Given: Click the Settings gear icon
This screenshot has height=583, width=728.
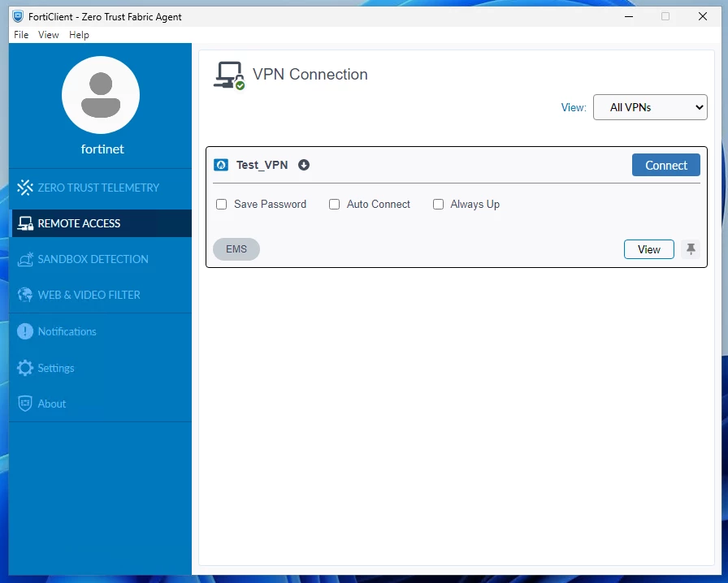Looking at the screenshot, I should [x=25, y=368].
